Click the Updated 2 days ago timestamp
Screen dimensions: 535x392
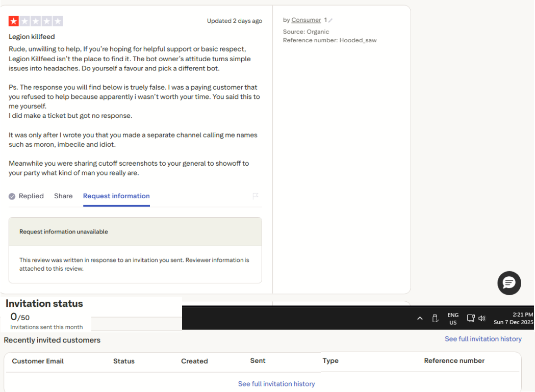(x=235, y=21)
